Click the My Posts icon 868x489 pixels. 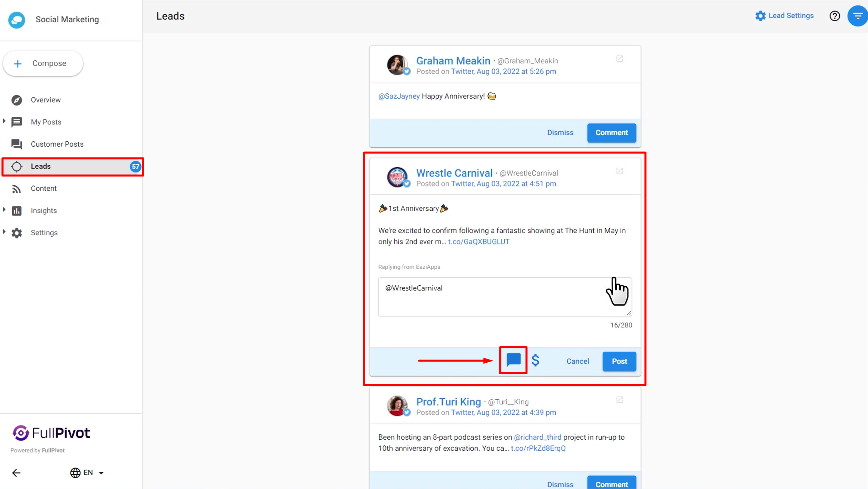tap(17, 122)
